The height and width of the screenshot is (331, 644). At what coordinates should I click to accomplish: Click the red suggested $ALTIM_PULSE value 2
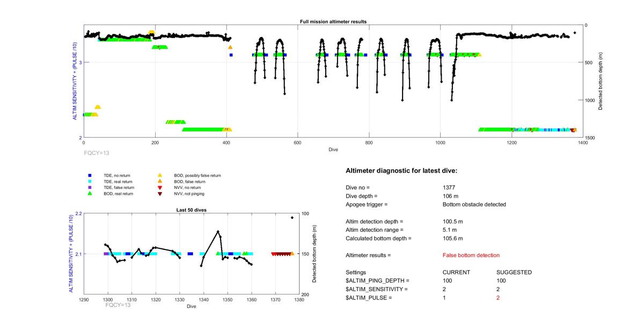pos(498,298)
